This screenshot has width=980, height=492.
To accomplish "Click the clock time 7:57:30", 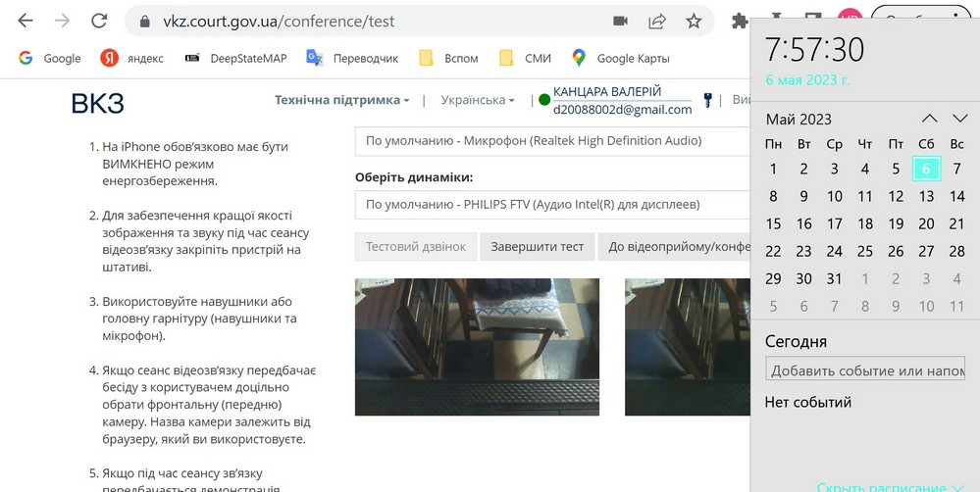I will (815, 49).
